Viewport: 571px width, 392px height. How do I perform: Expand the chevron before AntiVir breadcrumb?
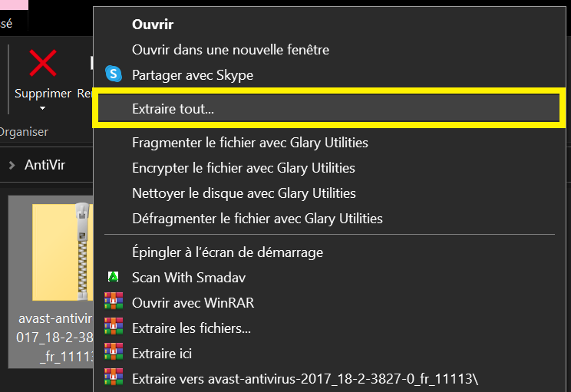[12, 166]
